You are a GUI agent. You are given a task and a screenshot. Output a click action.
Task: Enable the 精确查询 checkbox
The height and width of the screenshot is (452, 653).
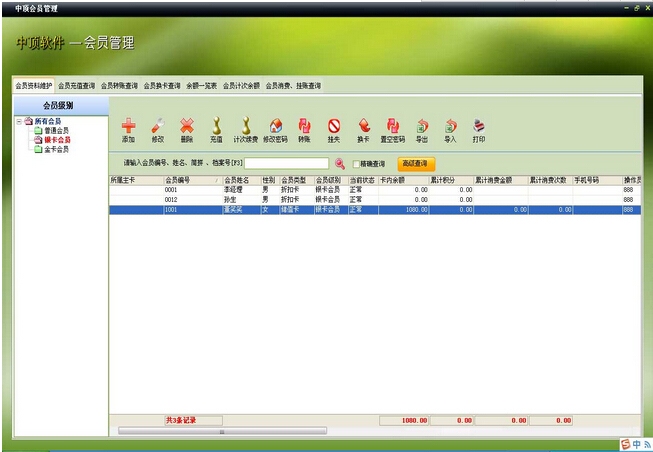[x=356, y=164]
